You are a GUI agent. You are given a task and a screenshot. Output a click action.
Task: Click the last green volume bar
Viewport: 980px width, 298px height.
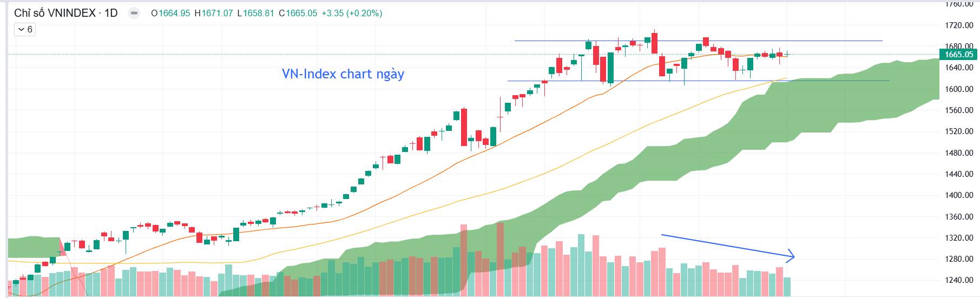coord(787,287)
